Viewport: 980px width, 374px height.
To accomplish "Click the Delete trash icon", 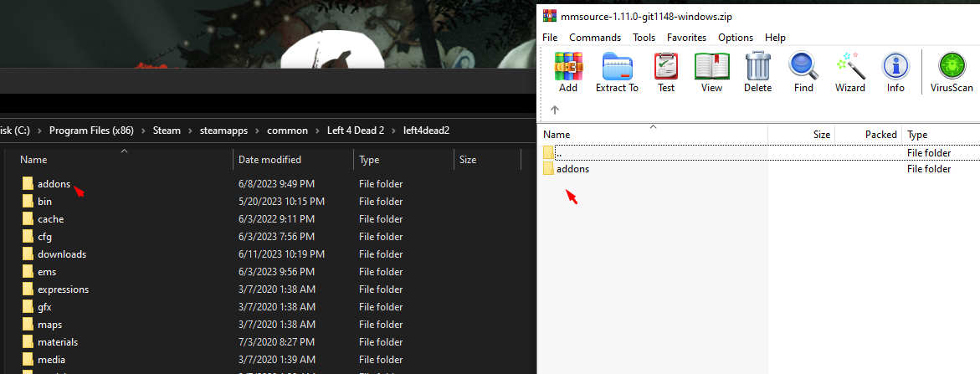I will pyautogui.click(x=757, y=66).
